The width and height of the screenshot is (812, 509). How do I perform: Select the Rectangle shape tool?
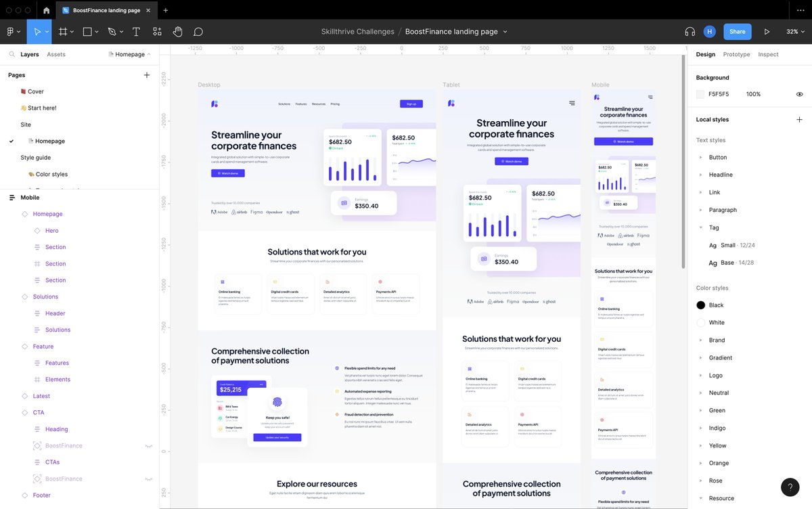(x=87, y=32)
